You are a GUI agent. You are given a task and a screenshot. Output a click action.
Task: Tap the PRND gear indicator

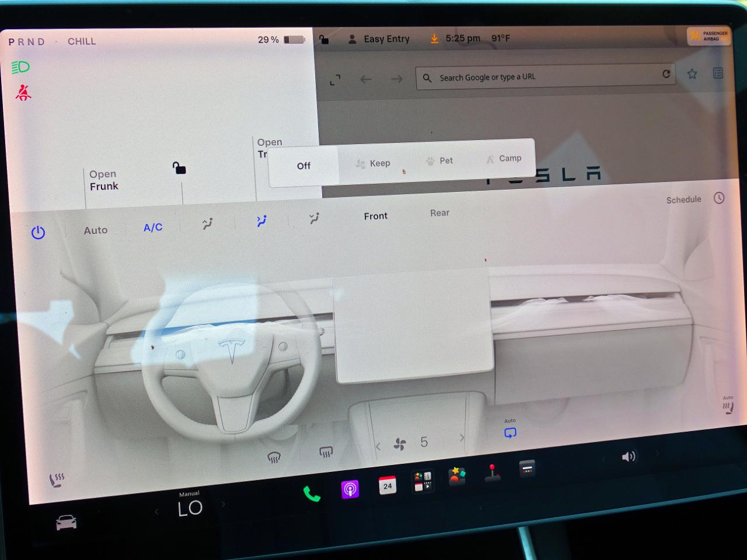pyautogui.click(x=26, y=42)
